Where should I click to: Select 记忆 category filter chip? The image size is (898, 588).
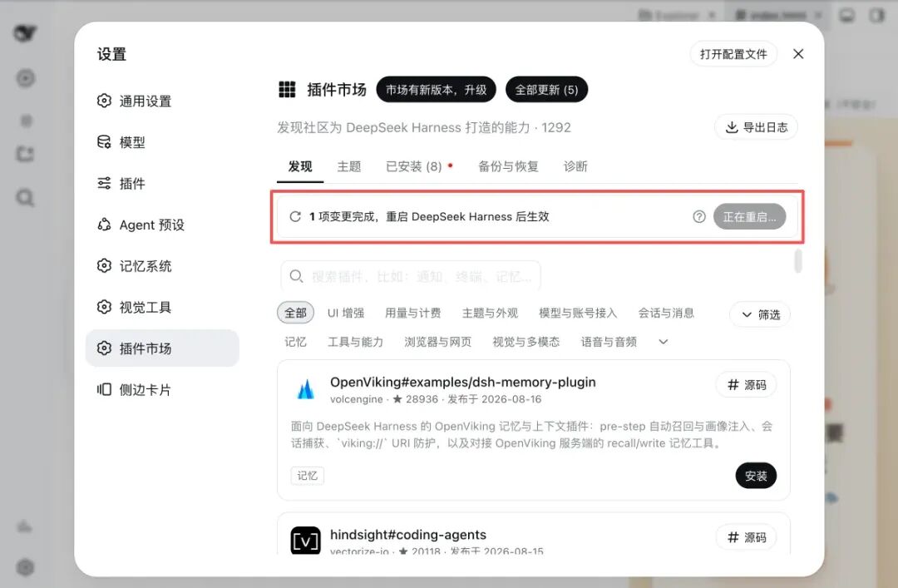click(295, 342)
